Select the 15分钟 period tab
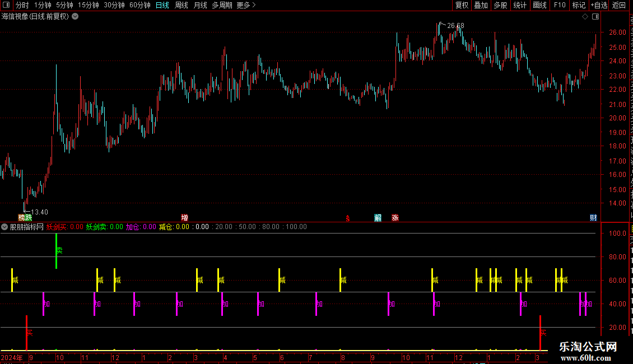Viewport: 633px width, 364px height. click(x=89, y=5)
